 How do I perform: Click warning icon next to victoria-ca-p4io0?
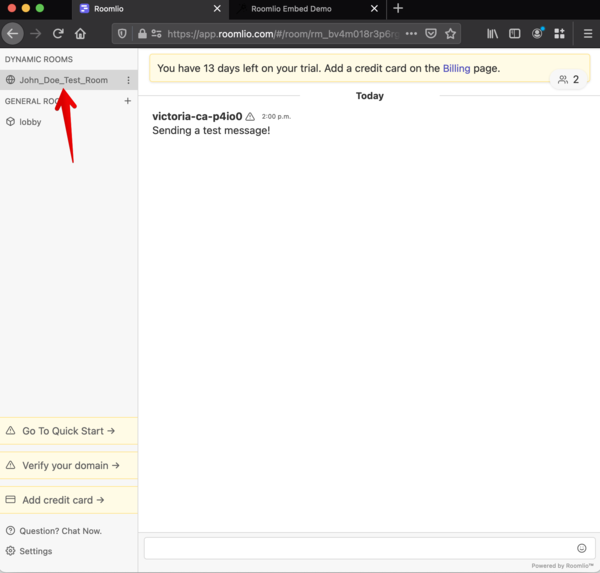point(250,117)
